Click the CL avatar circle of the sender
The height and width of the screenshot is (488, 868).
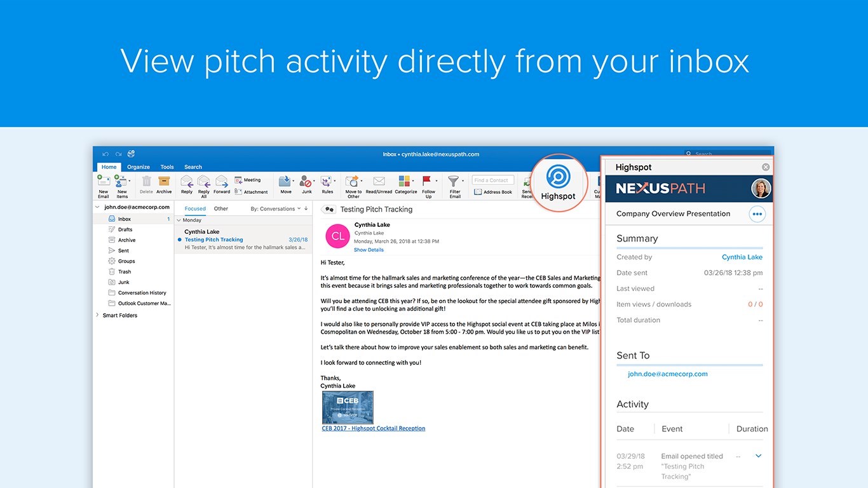pos(338,236)
